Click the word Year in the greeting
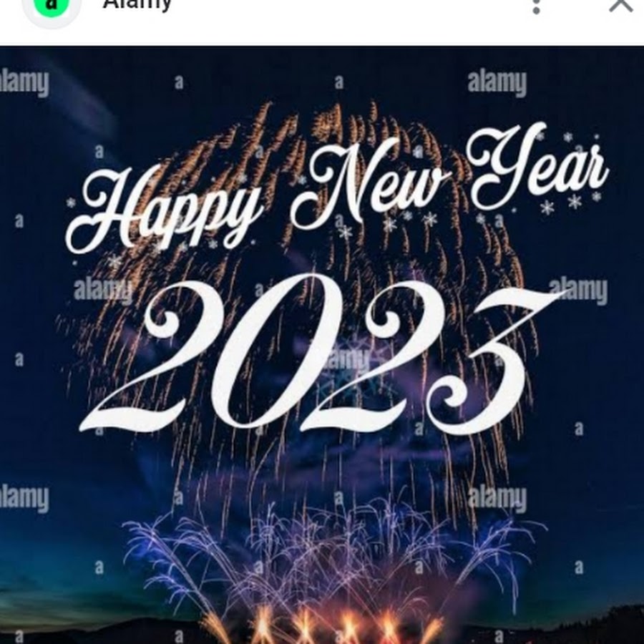644x644 pixels. point(537,167)
